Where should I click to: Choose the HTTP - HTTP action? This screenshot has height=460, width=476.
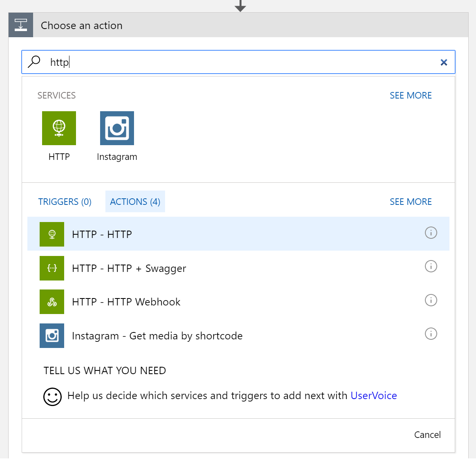pos(102,234)
